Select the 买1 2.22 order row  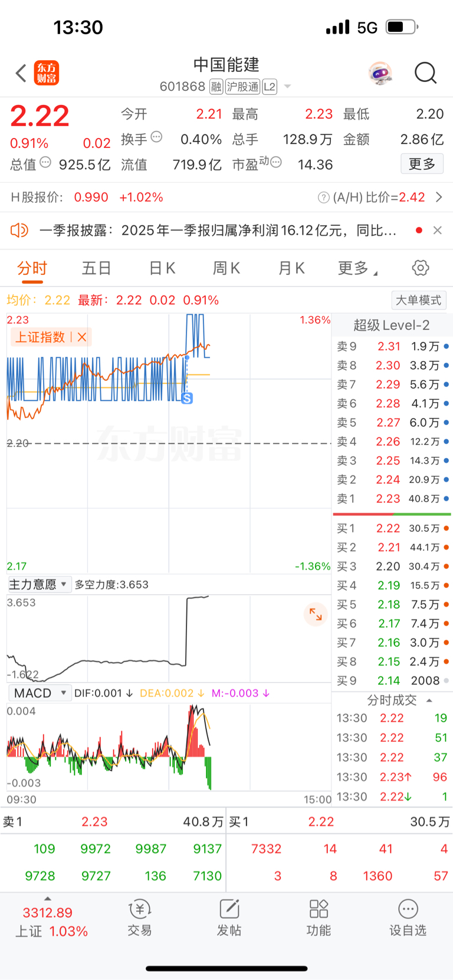[393, 528]
